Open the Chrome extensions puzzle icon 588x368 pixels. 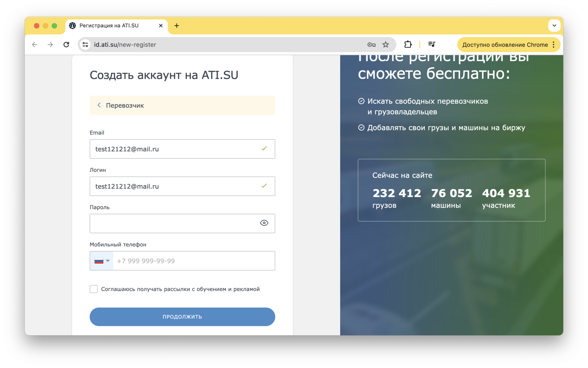[408, 44]
